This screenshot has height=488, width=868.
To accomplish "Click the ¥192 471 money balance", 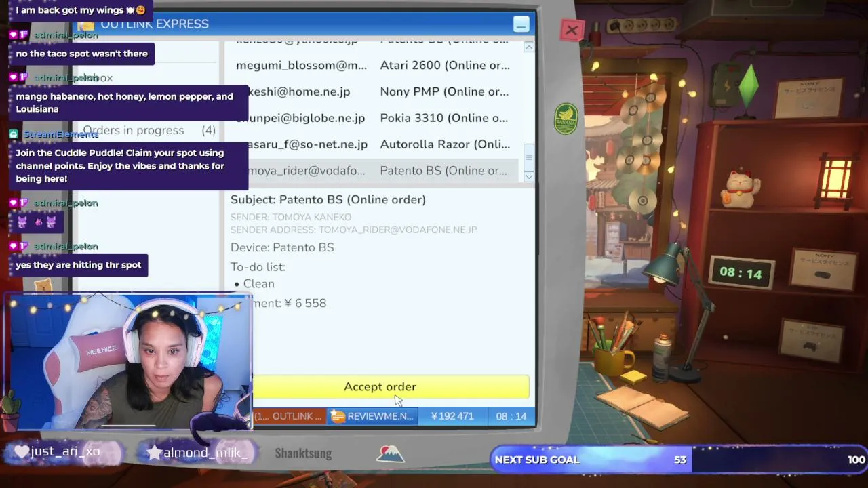I will 452,416.
